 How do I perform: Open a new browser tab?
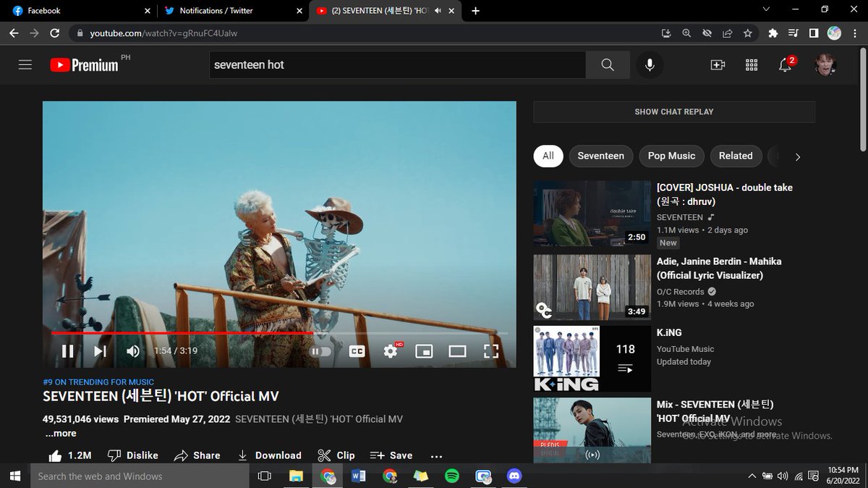tap(475, 11)
